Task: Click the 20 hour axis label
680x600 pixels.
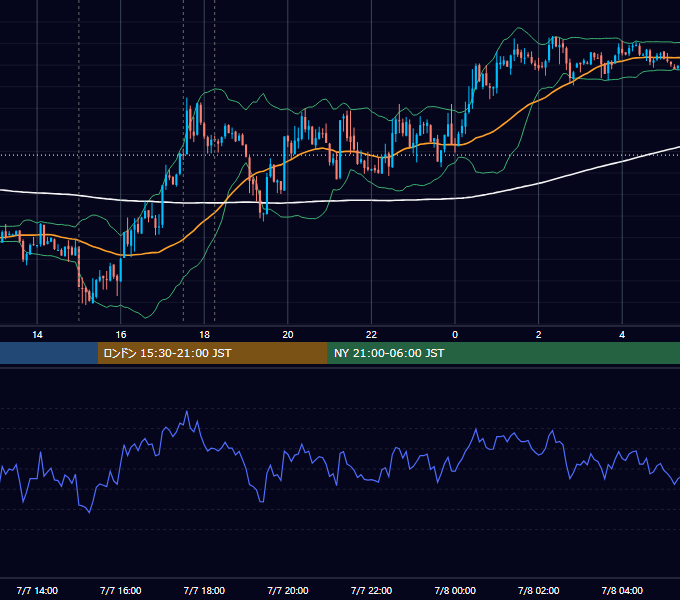Action: point(288,335)
